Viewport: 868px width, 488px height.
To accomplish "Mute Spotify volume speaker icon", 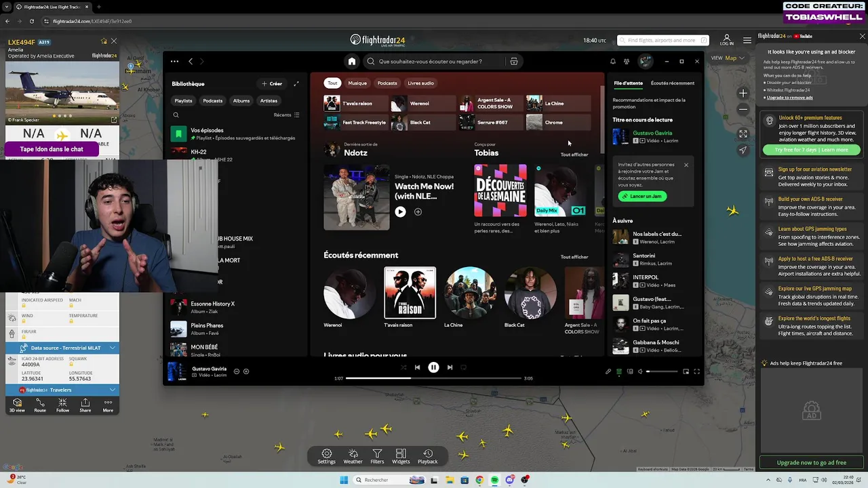I will 641,371.
